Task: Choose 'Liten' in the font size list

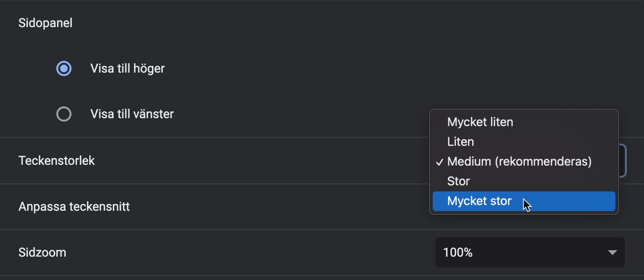Action: coord(461,142)
